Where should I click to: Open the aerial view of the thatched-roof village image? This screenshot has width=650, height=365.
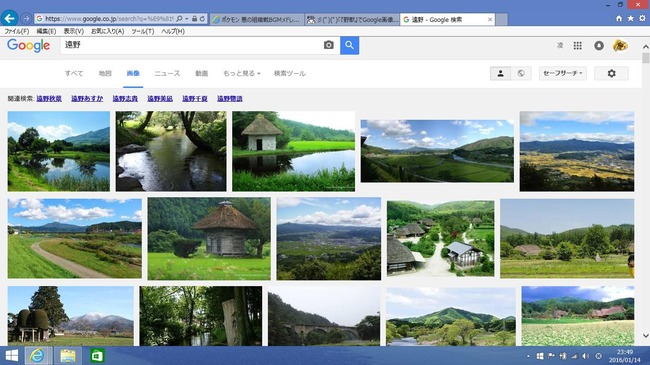(440, 238)
